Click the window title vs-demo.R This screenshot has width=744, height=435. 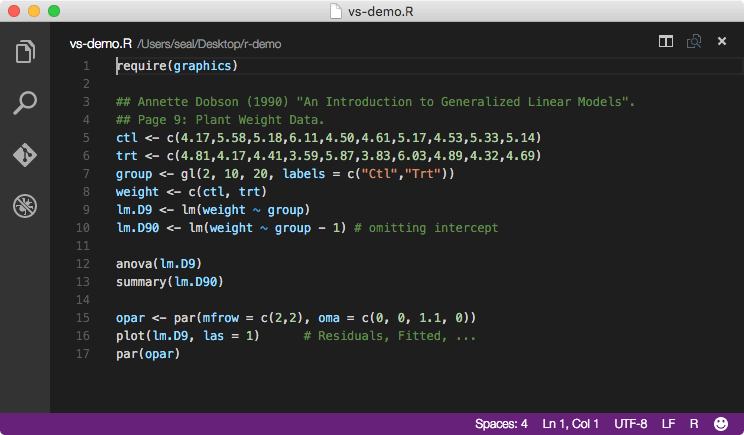(x=381, y=11)
